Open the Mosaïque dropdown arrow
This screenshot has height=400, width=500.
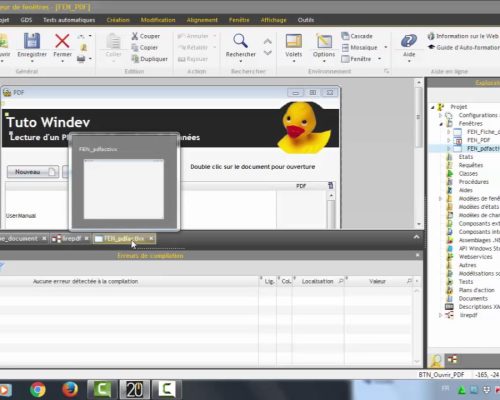tap(386, 47)
